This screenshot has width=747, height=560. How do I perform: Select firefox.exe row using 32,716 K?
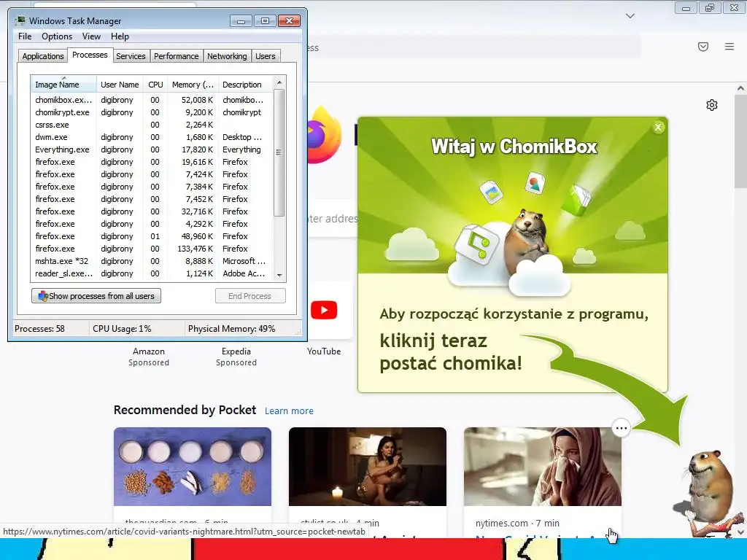point(152,211)
